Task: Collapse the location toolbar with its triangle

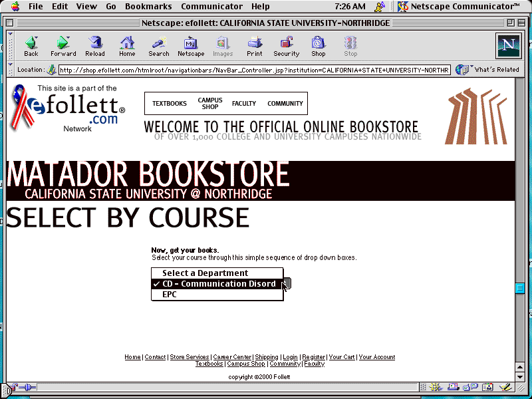Action: 10,65
